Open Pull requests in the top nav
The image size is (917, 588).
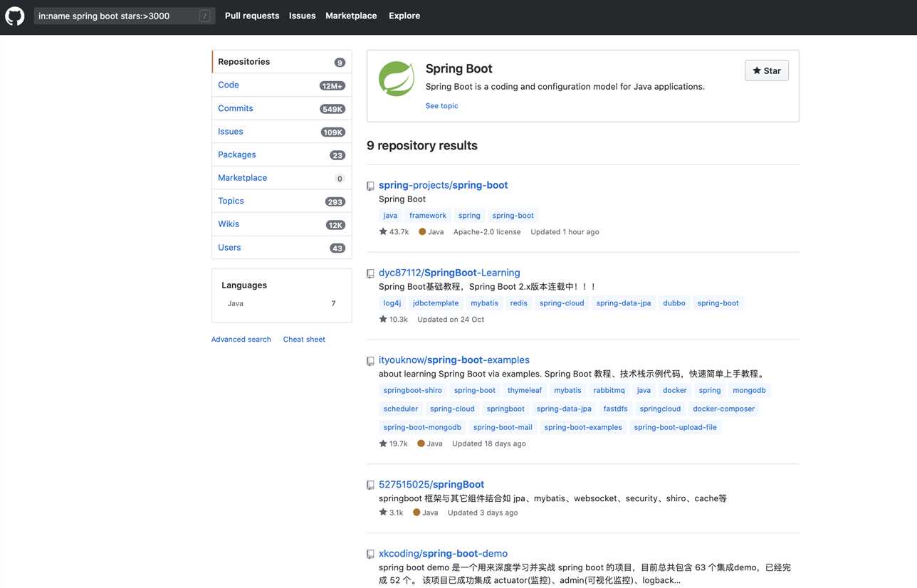pos(252,16)
